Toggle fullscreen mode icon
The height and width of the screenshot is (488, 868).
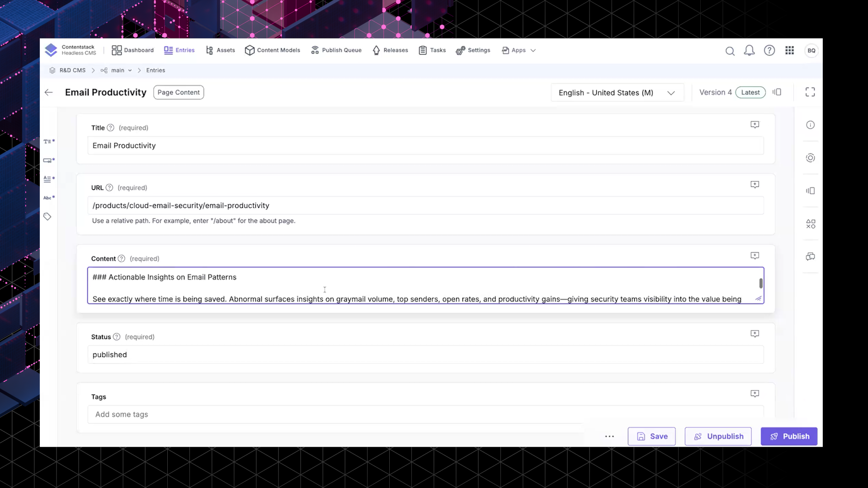810,92
